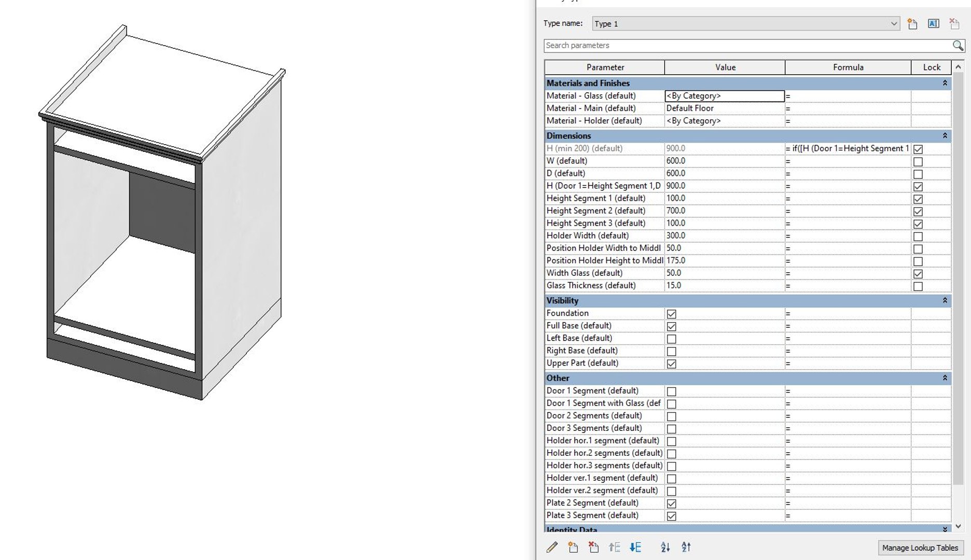Click the Height Segment 2 value 700.0
The height and width of the screenshot is (560, 971).
pos(725,211)
